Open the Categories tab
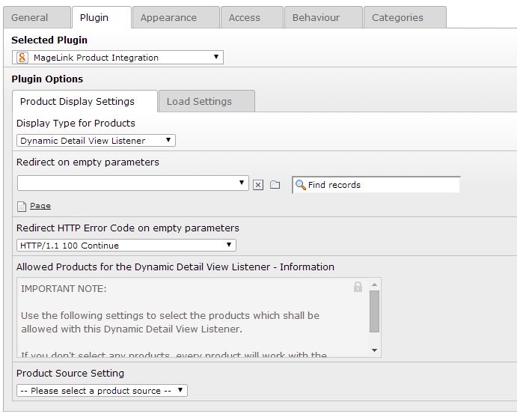 pyautogui.click(x=397, y=17)
